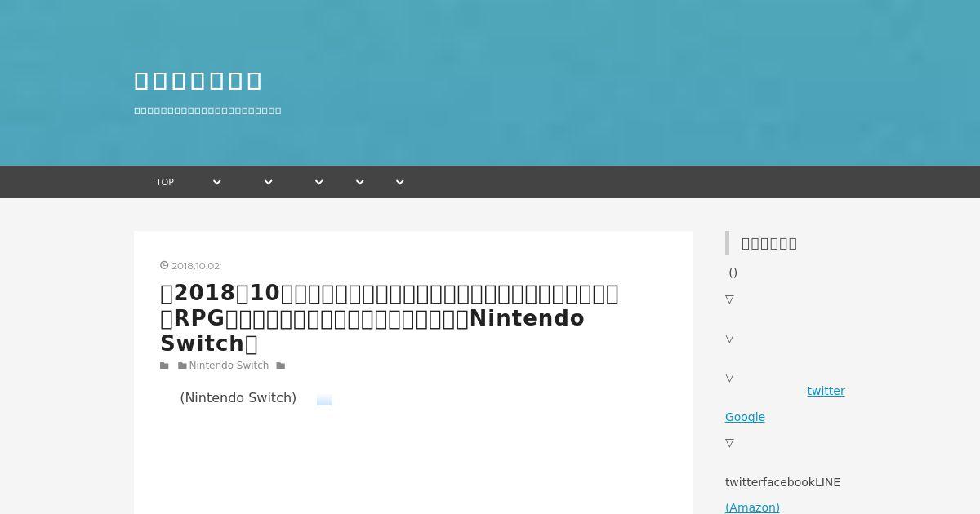Image resolution: width=980 pixels, height=514 pixels.
Task: Open the Google link in the sidebar
Action: (745, 417)
